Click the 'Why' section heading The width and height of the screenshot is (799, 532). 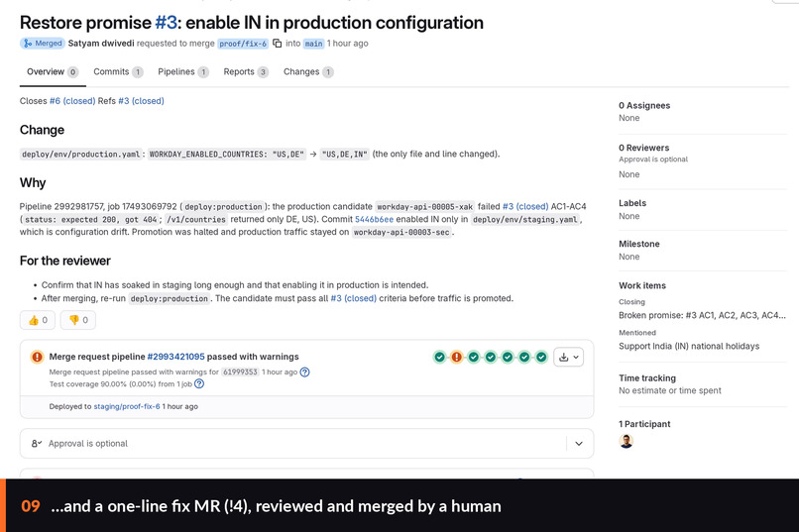33,182
